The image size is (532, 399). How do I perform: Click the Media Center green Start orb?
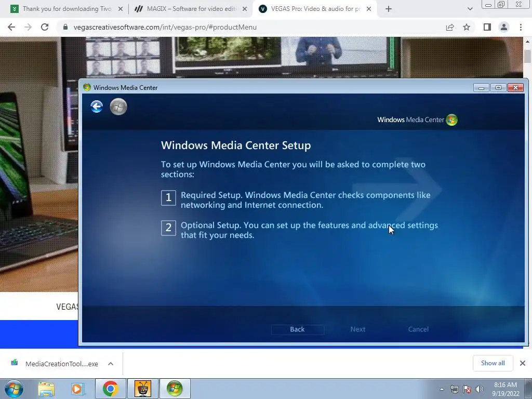pyautogui.click(x=118, y=107)
